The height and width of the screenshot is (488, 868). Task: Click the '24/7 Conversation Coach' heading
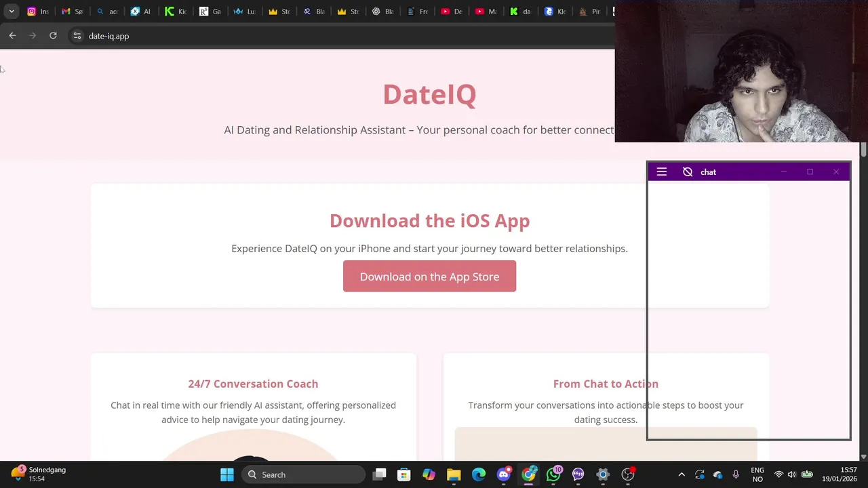(x=253, y=384)
